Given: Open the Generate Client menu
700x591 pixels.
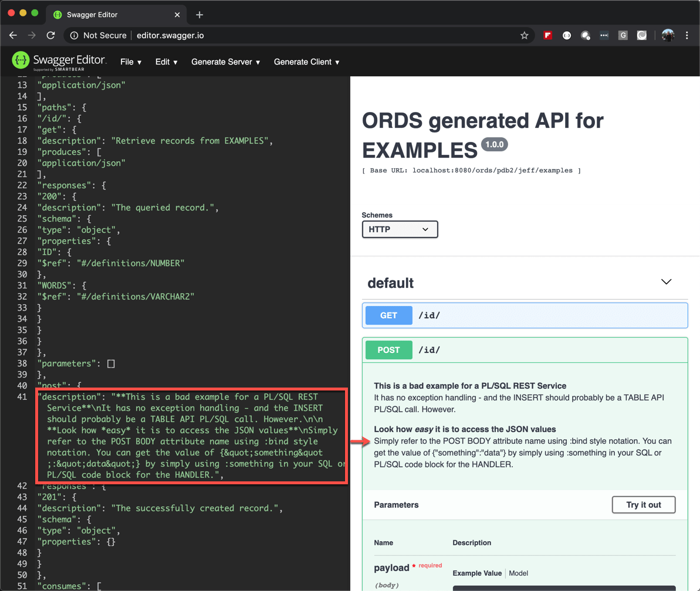Looking at the screenshot, I should (x=307, y=62).
